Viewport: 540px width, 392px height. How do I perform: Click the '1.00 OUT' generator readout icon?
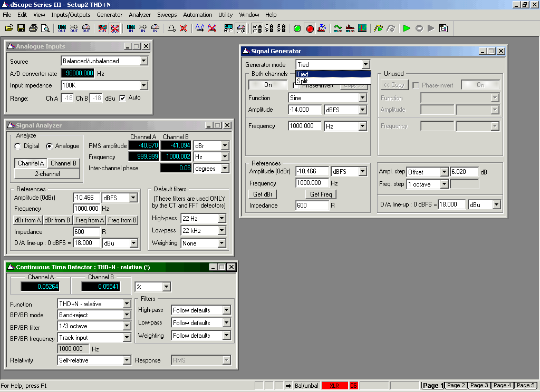click(62, 28)
